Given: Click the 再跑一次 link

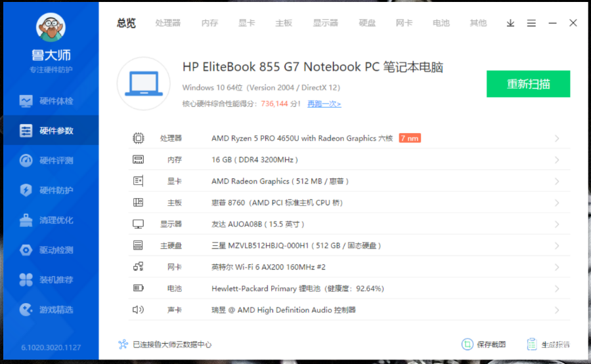Looking at the screenshot, I should coord(324,104).
